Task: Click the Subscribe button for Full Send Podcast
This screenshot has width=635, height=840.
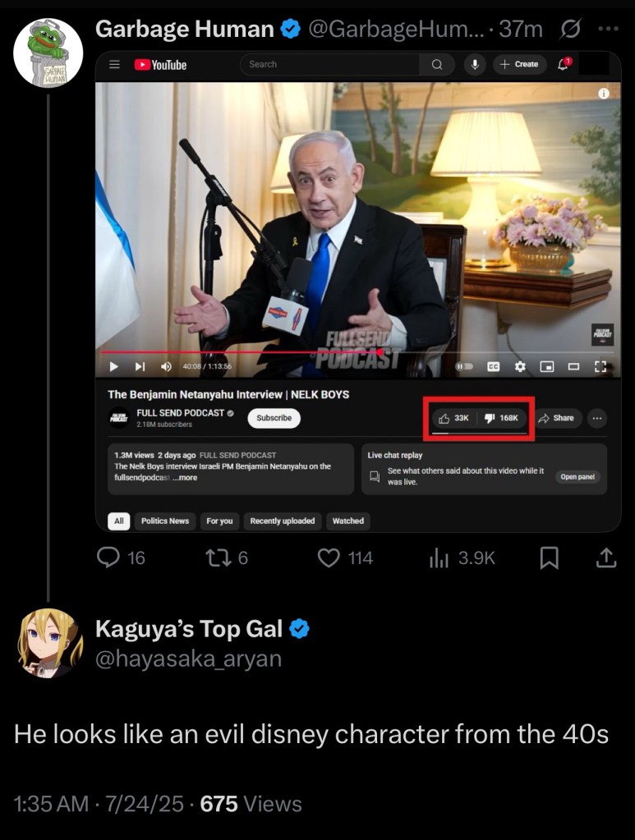Action: (x=274, y=418)
